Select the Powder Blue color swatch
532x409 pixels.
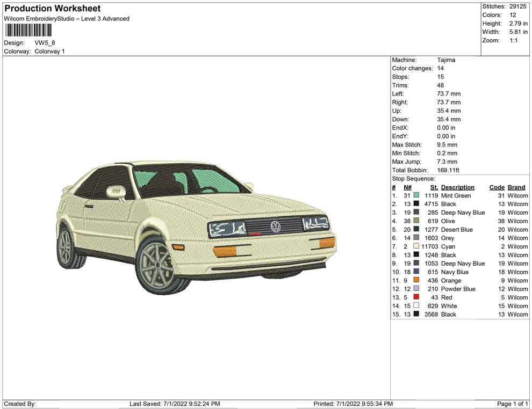[x=416, y=289]
